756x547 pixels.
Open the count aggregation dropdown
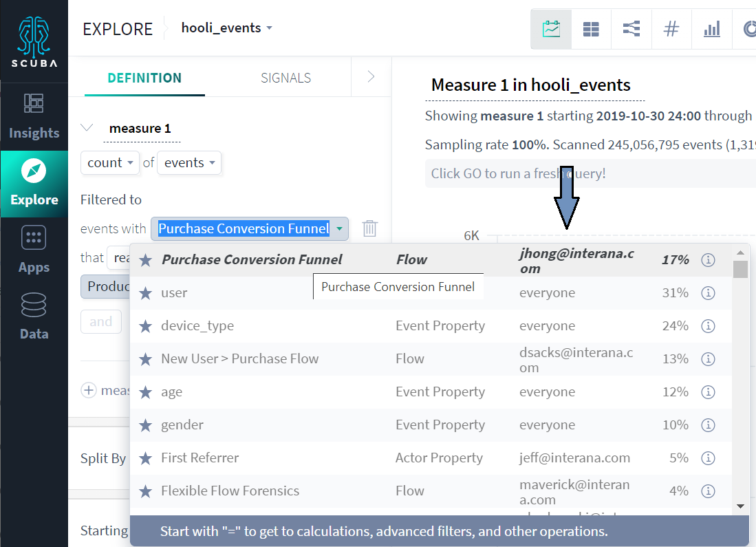[110, 162]
